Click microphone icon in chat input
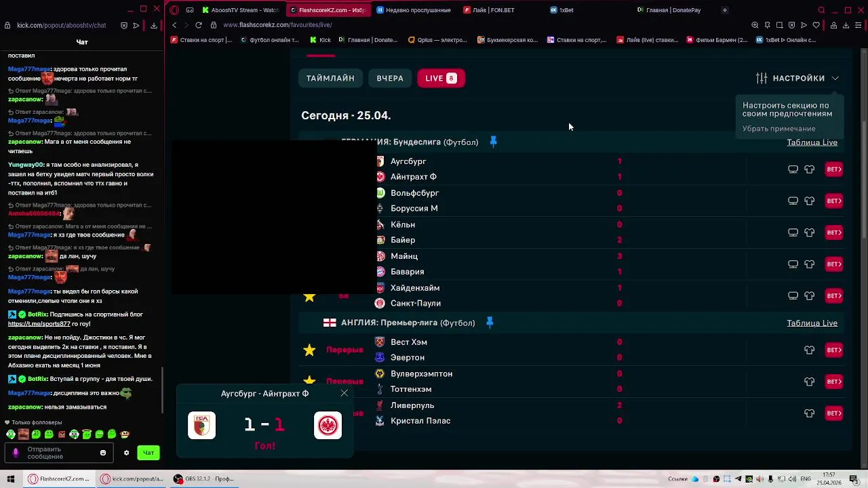 coord(16,453)
